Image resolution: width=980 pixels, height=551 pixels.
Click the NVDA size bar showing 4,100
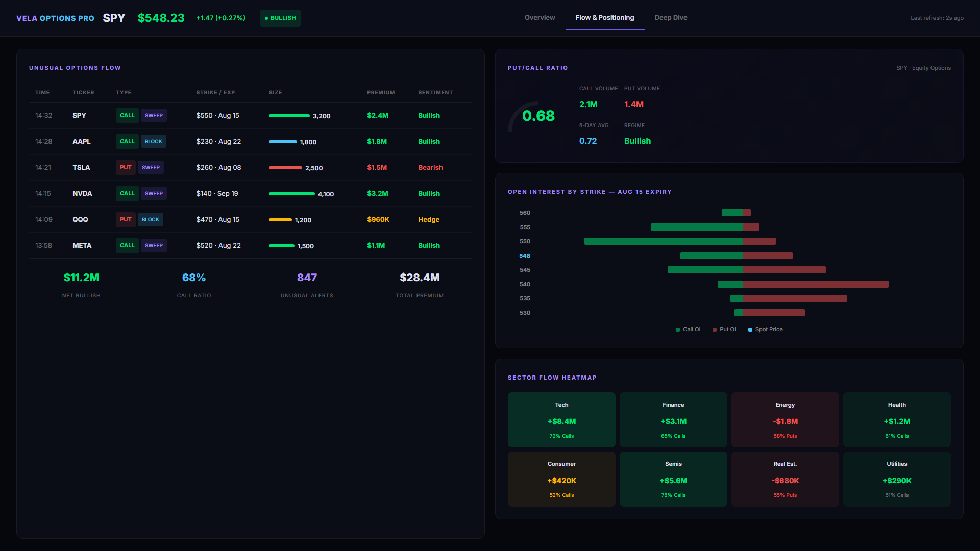coord(291,194)
